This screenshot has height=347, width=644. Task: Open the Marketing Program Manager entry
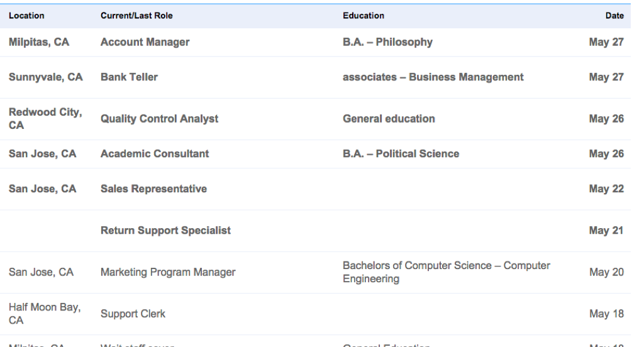(168, 272)
